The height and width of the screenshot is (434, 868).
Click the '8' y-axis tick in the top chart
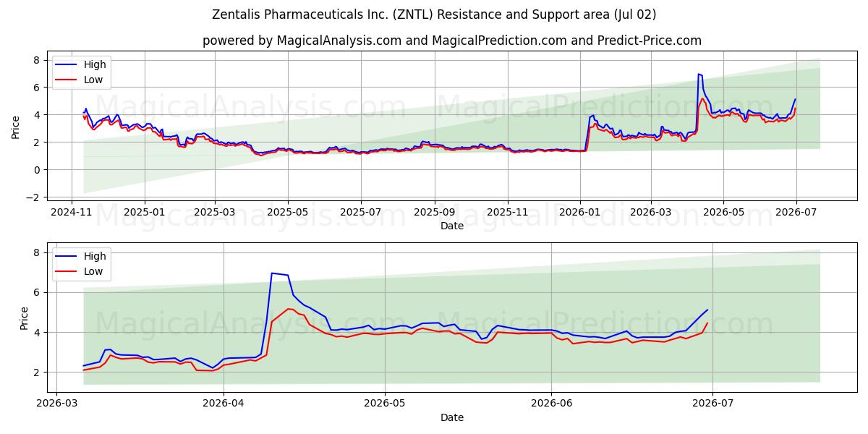pyautogui.click(x=35, y=60)
